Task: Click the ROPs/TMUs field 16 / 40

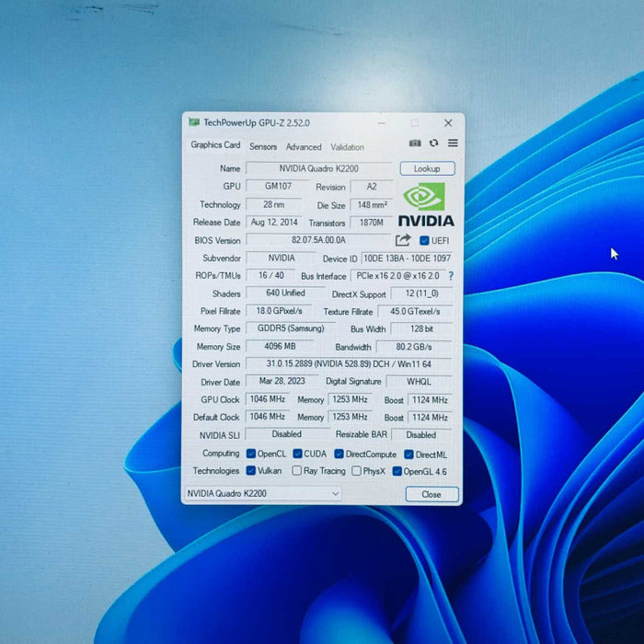Action: [x=270, y=275]
